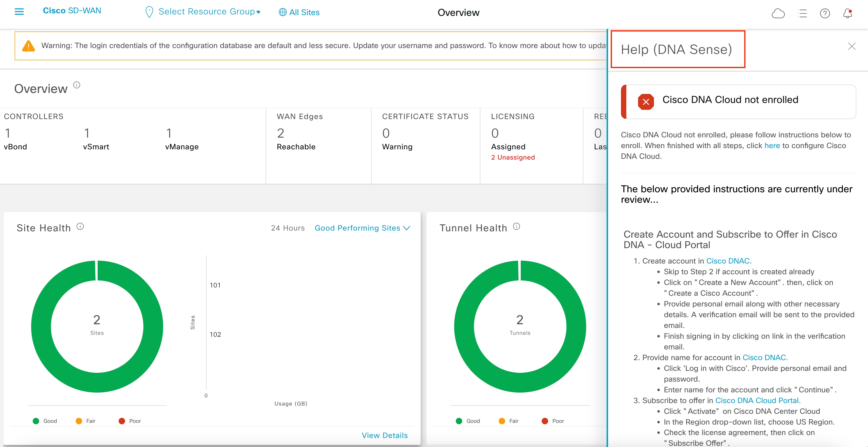
Task: Open Cisco DNAC link in step 2
Action: (x=765, y=357)
